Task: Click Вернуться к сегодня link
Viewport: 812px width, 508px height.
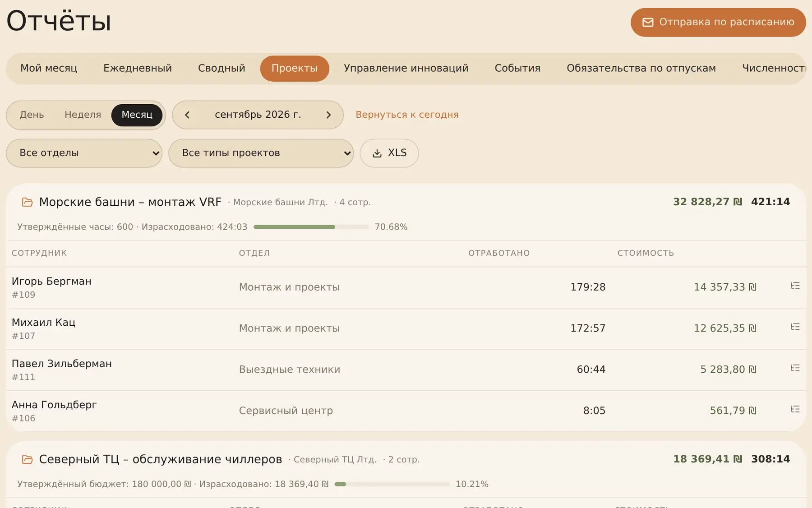Action: click(x=407, y=115)
